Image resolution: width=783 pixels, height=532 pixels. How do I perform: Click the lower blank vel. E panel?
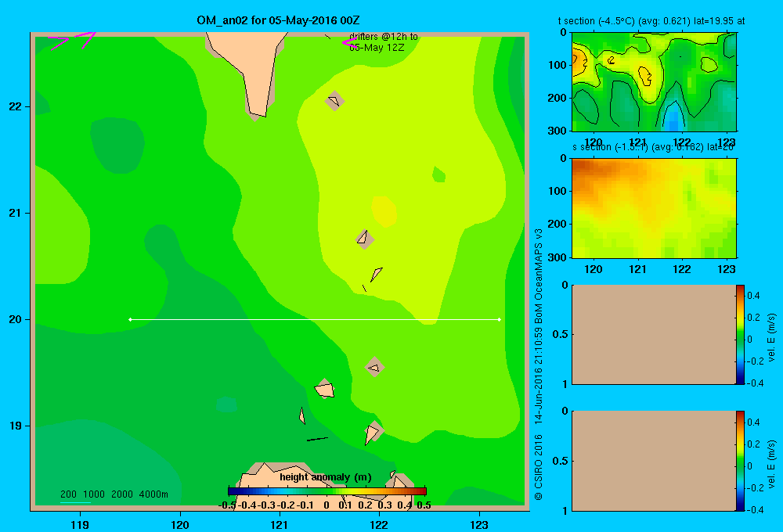[653, 461]
